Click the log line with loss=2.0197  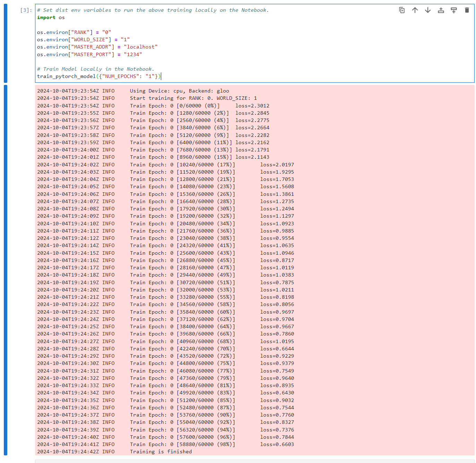click(x=166, y=165)
